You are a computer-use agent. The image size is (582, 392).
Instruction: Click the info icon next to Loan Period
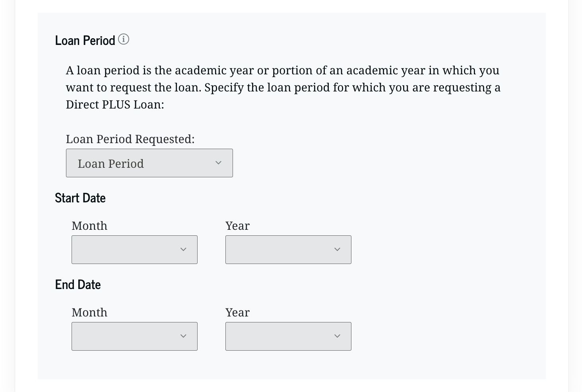124,39
